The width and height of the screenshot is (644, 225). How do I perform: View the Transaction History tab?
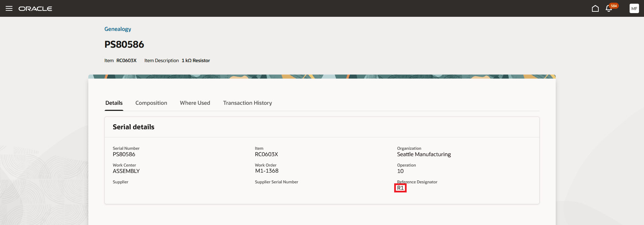[247, 103]
